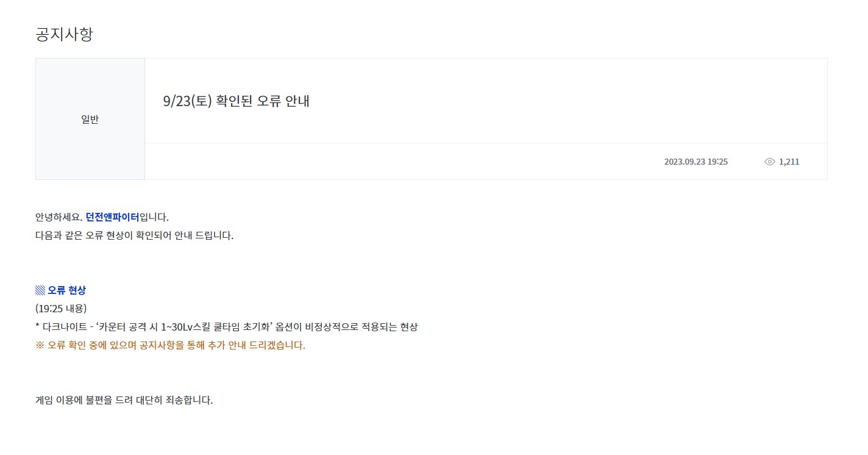Click the asterisk before 다크나이트
Viewport: 868px width, 455px height.
pyautogui.click(x=38, y=326)
